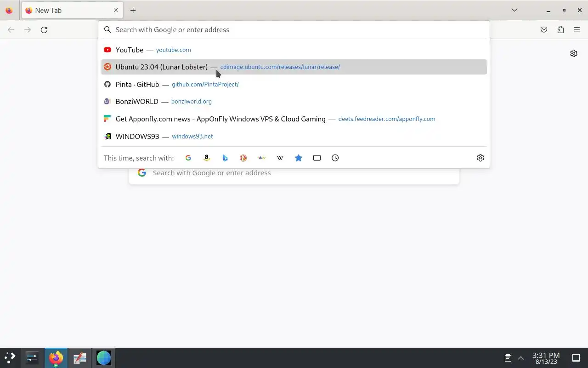588x368 pixels.
Task: Personalize new tab gear icon
Action: 574,53
